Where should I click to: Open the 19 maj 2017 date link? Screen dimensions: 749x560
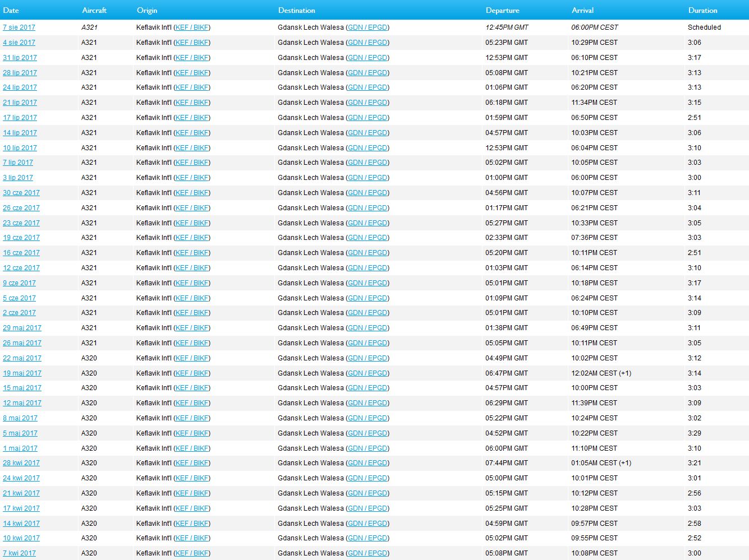22,373
